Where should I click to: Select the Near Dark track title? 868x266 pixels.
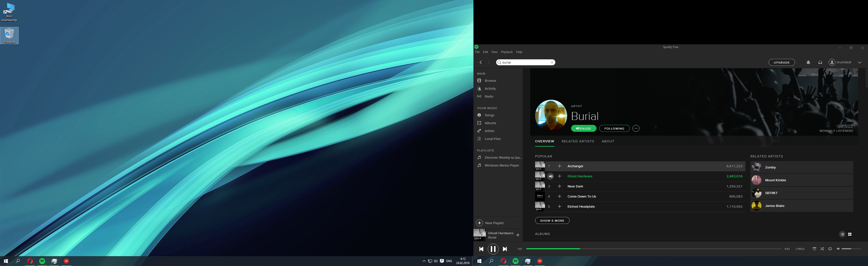(575, 186)
